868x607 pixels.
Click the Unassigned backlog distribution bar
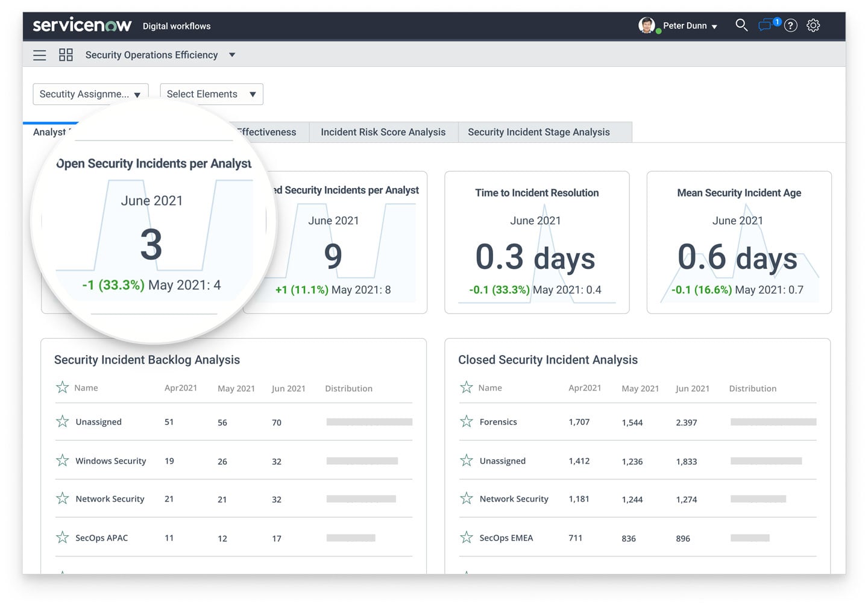369,422
